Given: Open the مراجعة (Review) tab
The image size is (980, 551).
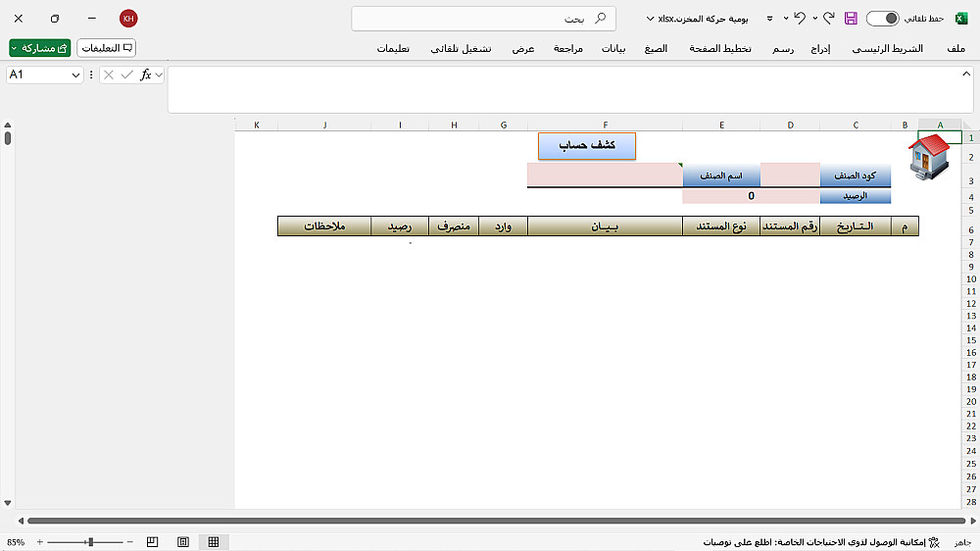Looking at the screenshot, I should point(568,48).
